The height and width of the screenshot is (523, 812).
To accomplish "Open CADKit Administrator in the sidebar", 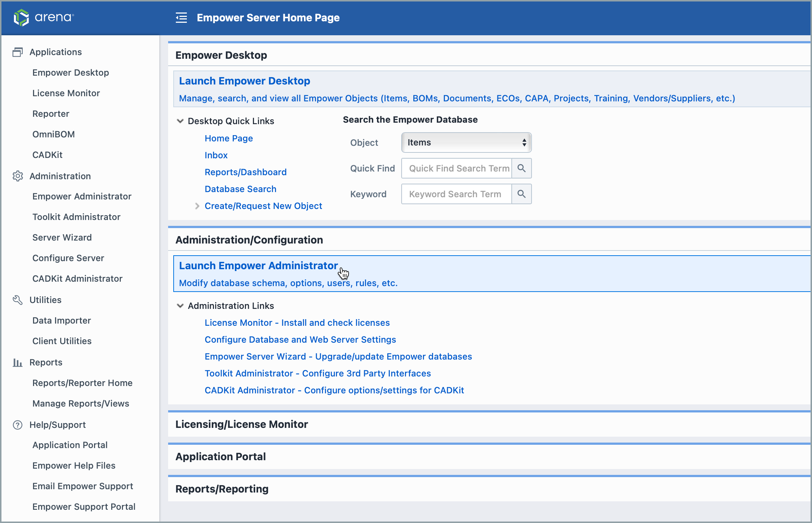I will pyautogui.click(x=77, y=279).
